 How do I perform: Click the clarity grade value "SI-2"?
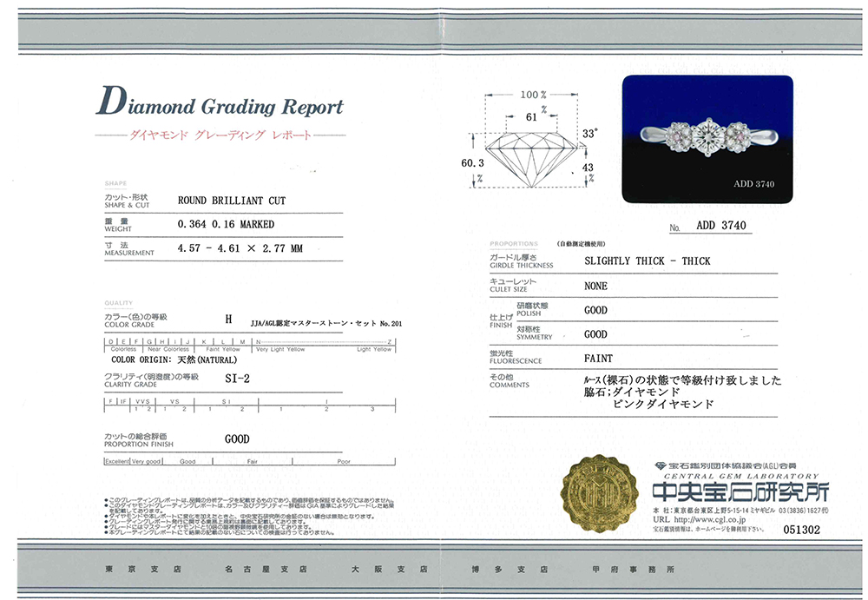pos(237,379)
